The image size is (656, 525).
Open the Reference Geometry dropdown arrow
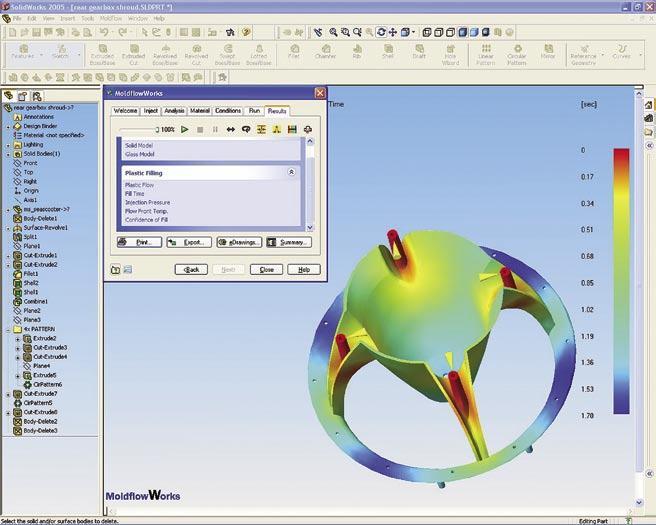click(602, 55)
